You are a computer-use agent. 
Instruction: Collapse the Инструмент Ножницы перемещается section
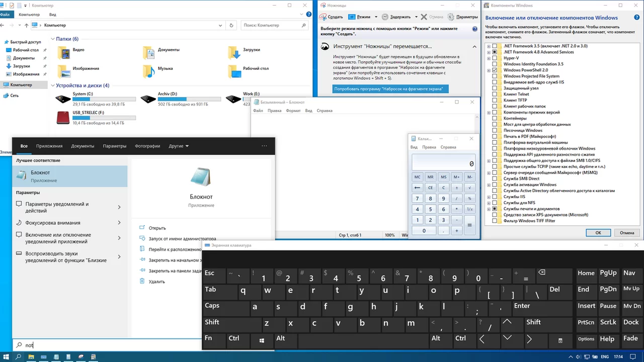pos(474,46)
